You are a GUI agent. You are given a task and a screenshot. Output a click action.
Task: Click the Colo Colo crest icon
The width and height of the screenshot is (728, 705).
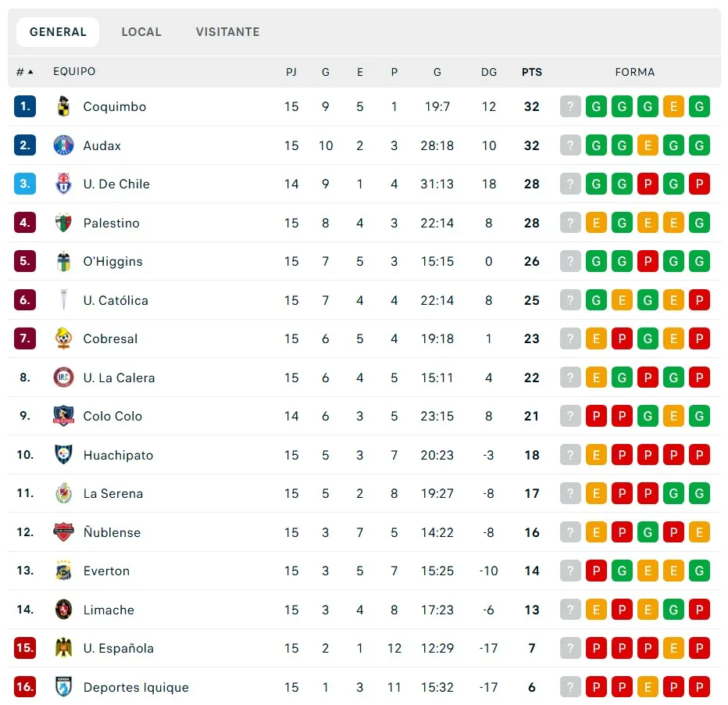click(63, 416)
